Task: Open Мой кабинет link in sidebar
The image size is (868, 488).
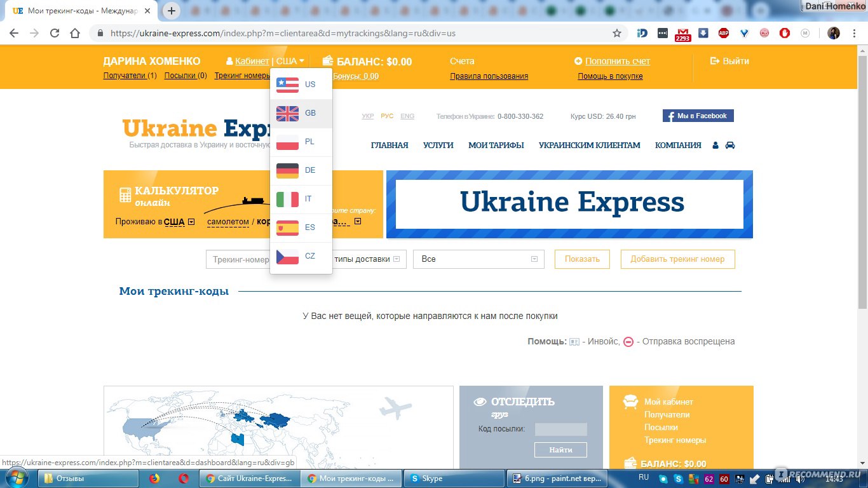Action: pyautogui.click(x=668, y=402)
